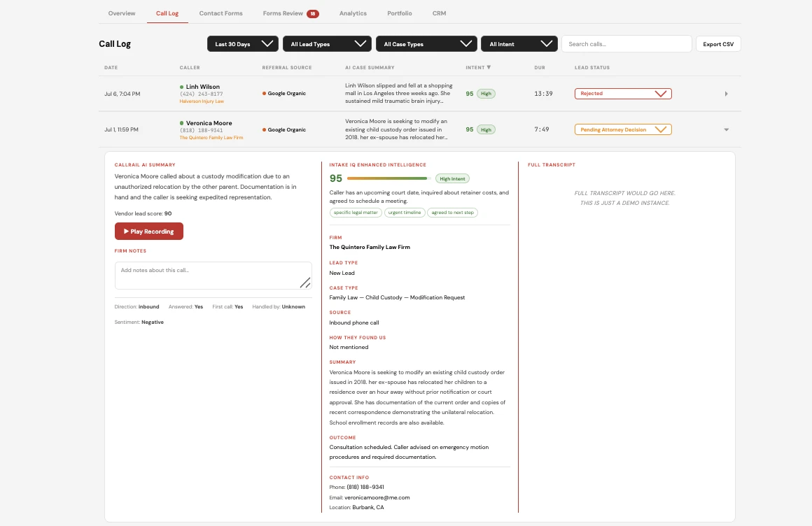
Task: Click the phone number (818) 188-9341 in Contact Info
Action: pyautogui.click(x=365, y=487)
